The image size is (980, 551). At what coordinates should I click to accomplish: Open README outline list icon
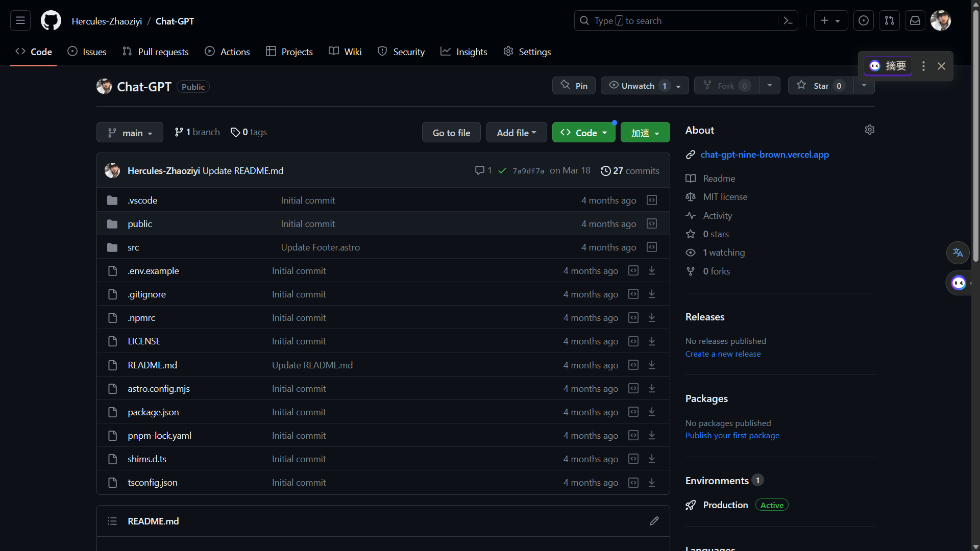click(112, 521)
